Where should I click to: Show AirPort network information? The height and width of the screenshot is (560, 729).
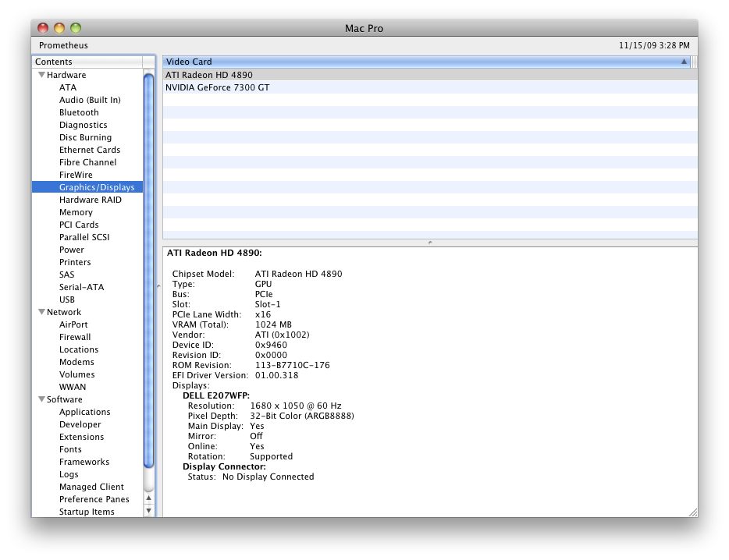click(73, 324)
